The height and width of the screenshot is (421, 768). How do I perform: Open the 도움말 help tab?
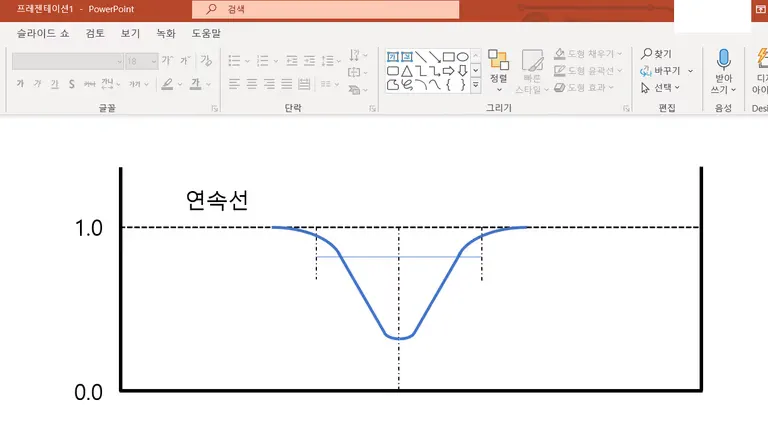[206, 33]
